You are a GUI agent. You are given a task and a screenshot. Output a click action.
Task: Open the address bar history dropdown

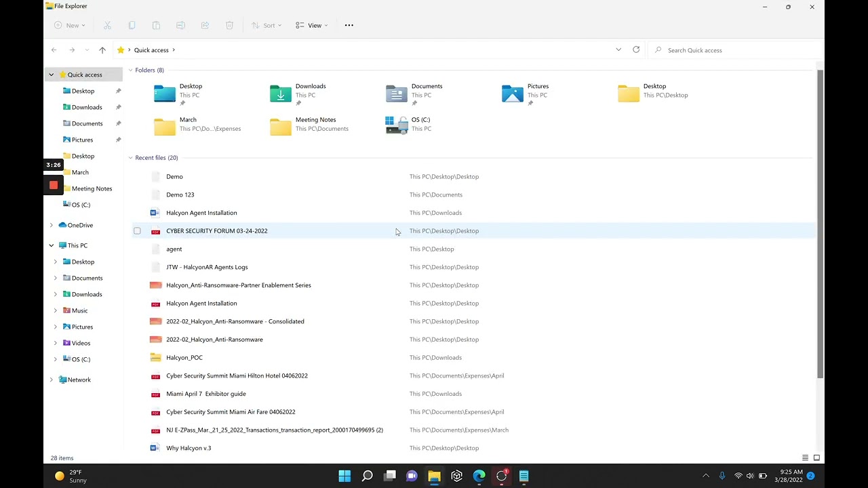618,49
